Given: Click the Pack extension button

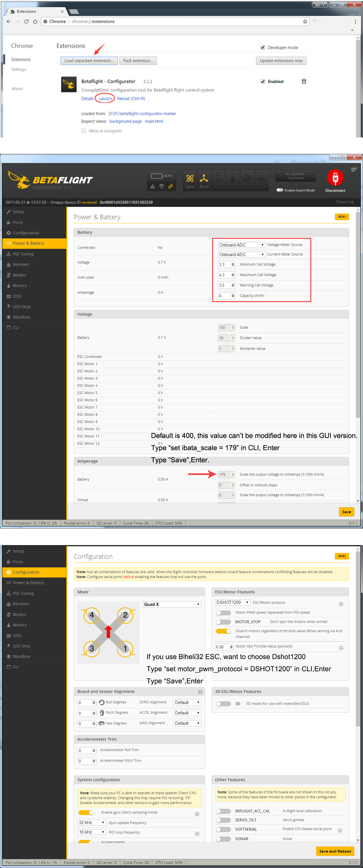Looking at the screenshot, I should [x=138, y=61].
